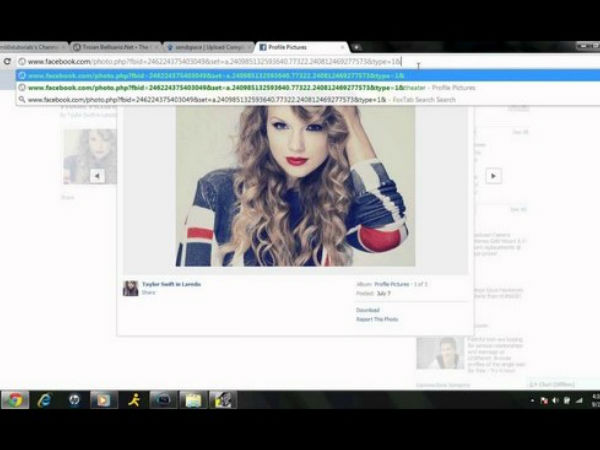Switch to the sendspace upload tab
This screenshot has height=450, width=600.
(x=206, y=47)
